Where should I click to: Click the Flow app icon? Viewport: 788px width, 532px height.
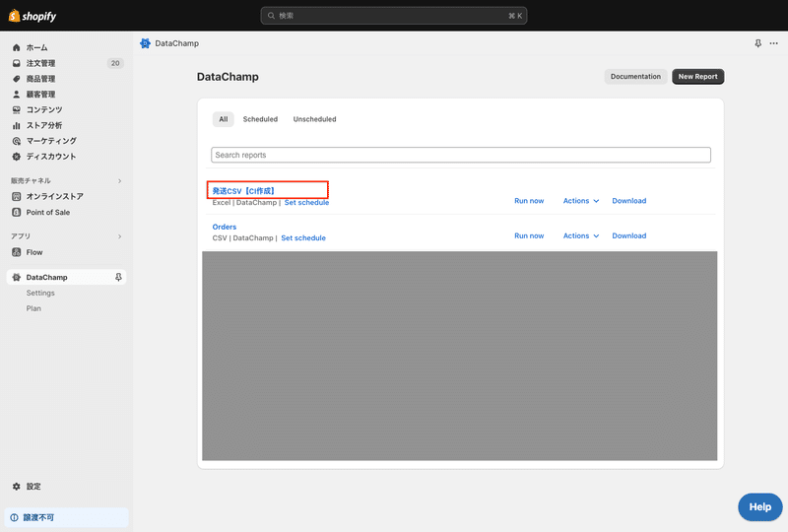tap(16, 252)
